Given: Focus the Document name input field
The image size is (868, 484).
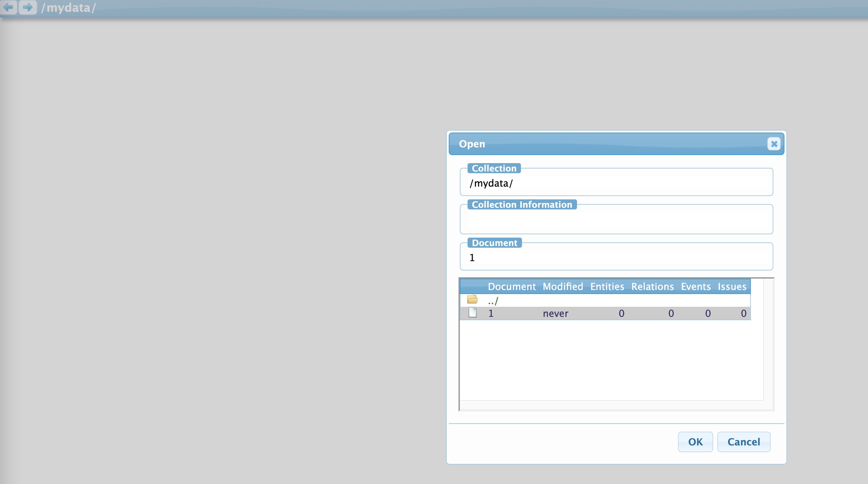Looking at the screenshot, I should coord(616,258).
